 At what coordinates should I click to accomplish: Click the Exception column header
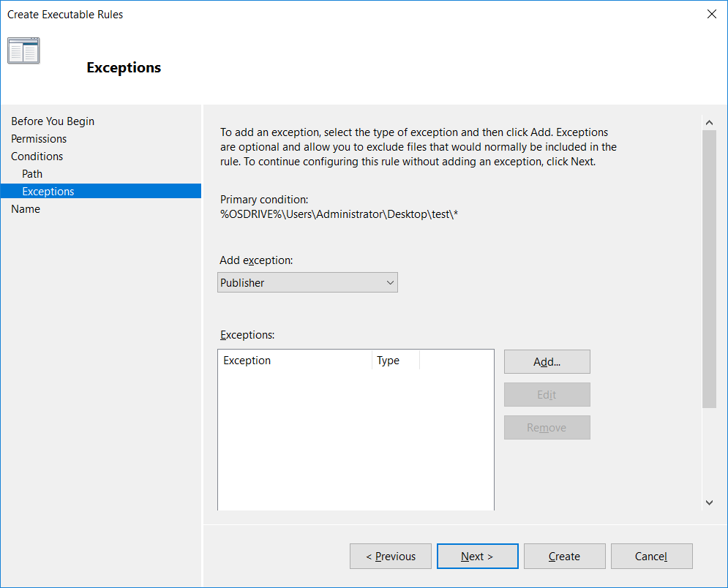[295, 360]
